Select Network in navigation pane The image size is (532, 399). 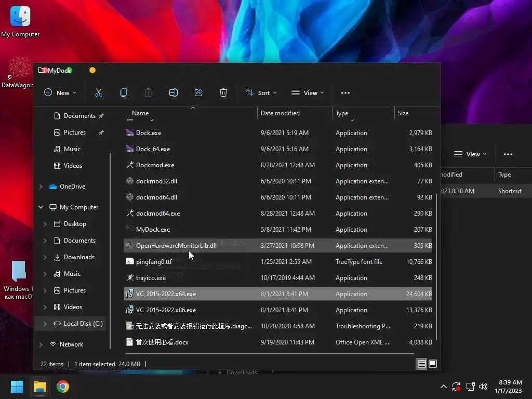tap(66, 344)
